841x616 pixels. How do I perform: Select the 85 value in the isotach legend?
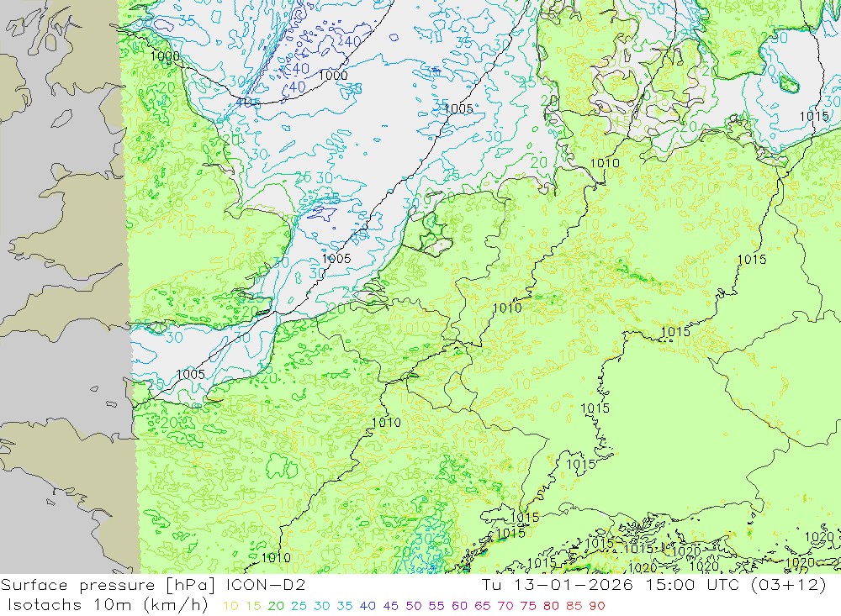pos(574,606)
